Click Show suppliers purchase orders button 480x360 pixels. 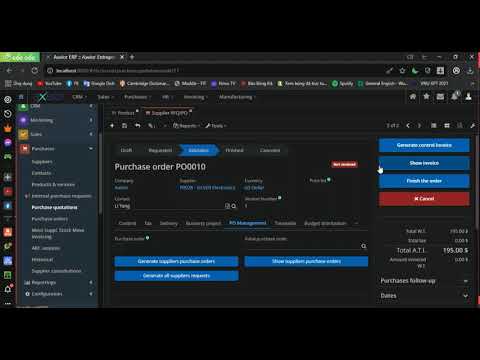(306, 261)
